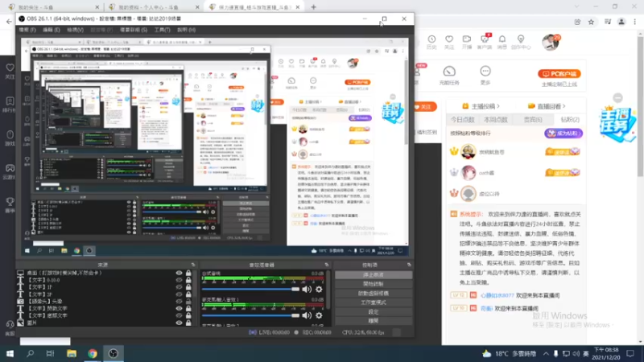Switch to the 本周点数 tab
This screenshot has width=644, height=362.
[x=495, y=119]
